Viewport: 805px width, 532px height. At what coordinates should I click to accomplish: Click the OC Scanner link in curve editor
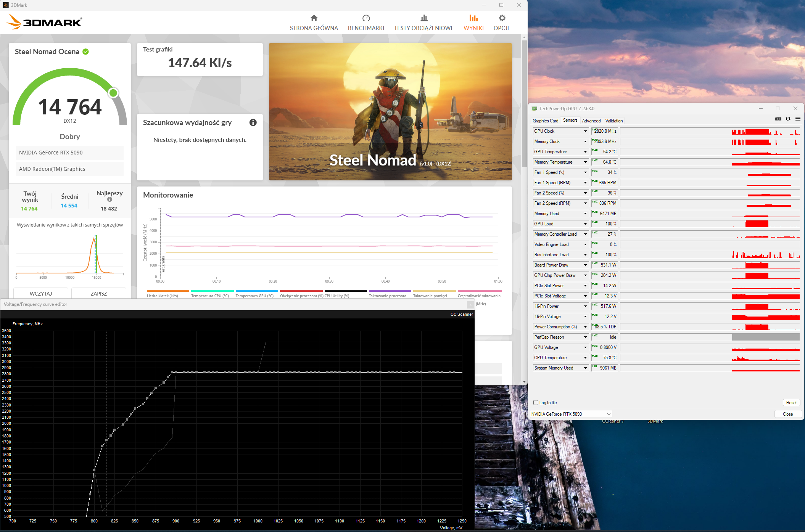click(461, 314)
